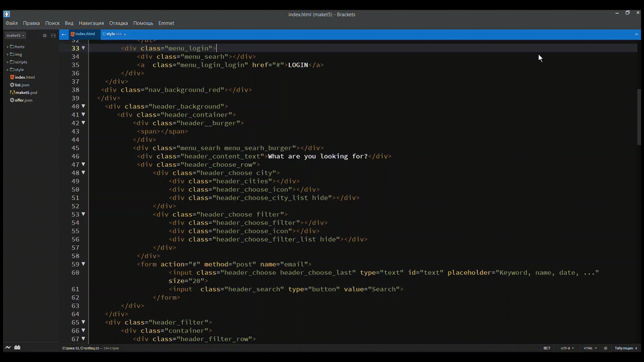Image resolution: width=644 pixels, height=362 pixels.
Task: Open the Вид menu
Action: [69, 23]
